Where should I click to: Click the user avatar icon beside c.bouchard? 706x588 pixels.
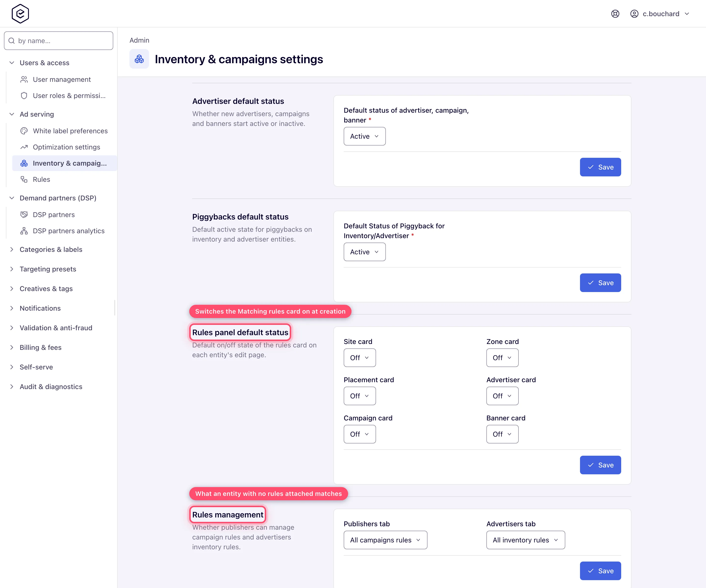[x=634, y=14]
